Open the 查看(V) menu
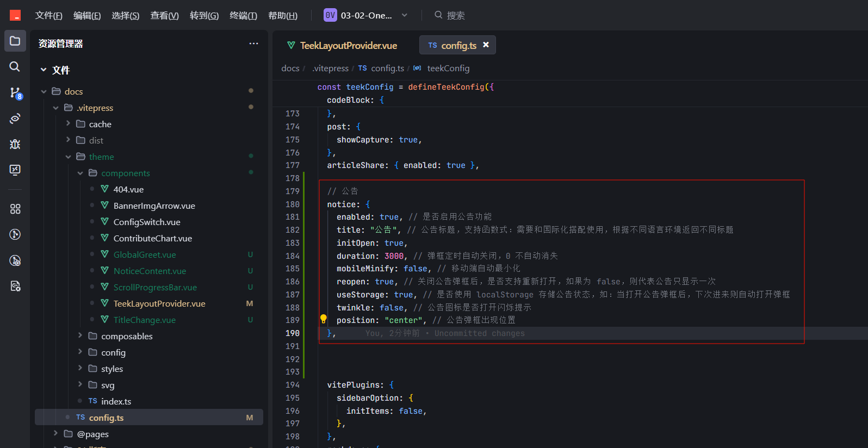The image size is (868, 448). (165, 15)
